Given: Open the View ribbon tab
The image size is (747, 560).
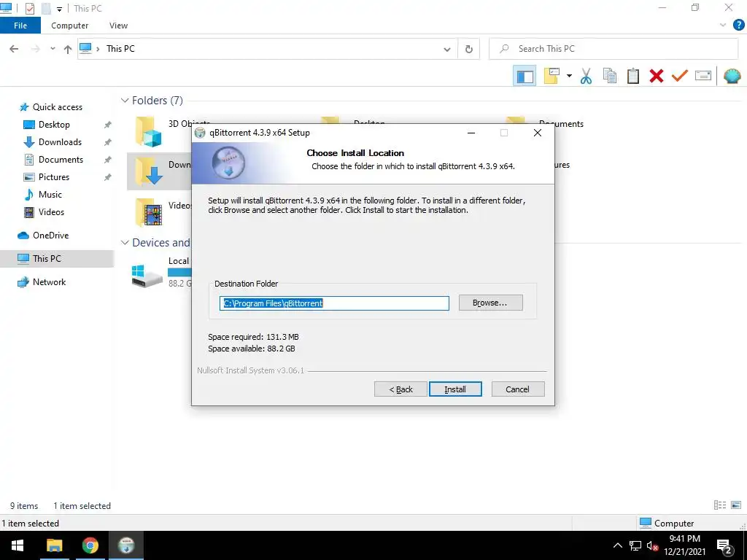Looking at the screenshot, I should coord(118,26).
